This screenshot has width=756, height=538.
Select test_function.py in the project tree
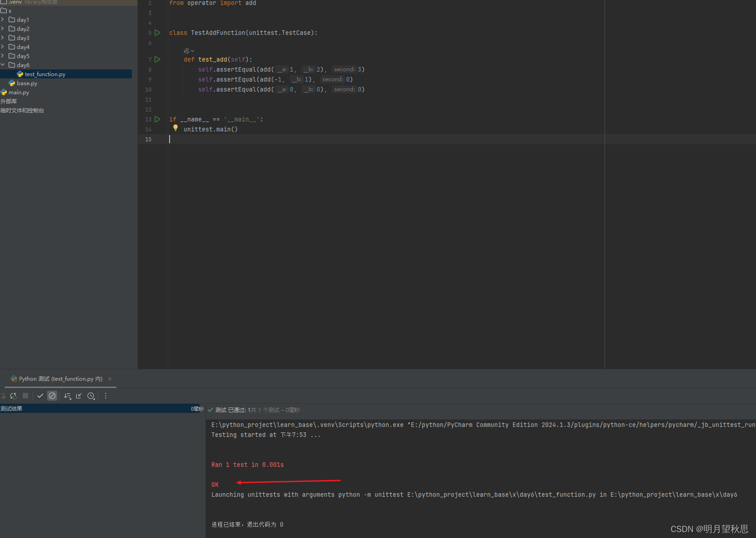[66, 74]
